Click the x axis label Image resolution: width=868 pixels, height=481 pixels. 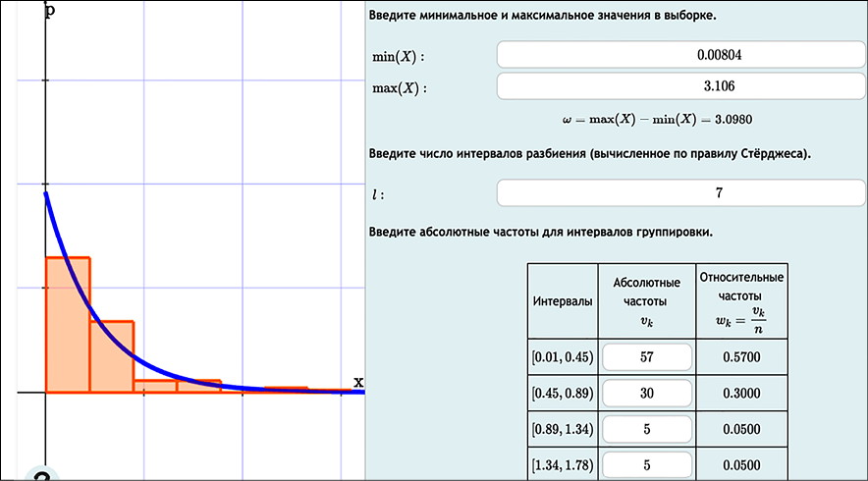pyautogui.click(x=358, y=381)
